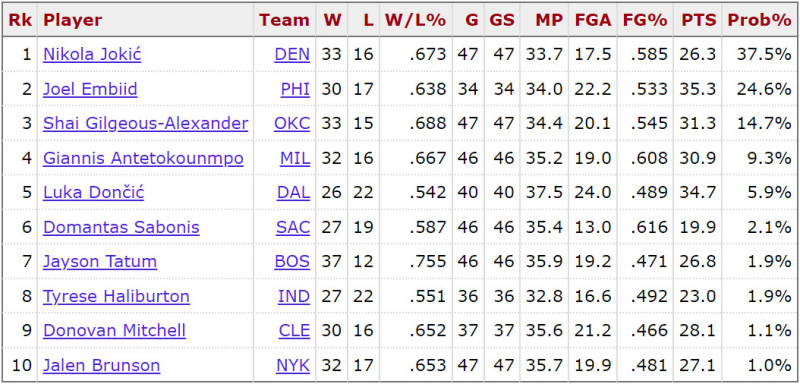Click the W/L% column header
Viewport: 800px width, 384px height.
tap(415, 20)
